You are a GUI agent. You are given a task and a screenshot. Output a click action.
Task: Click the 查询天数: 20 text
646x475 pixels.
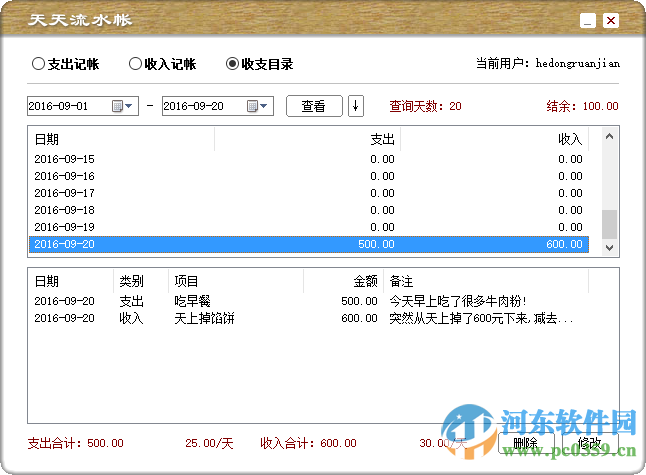click(x=426, y=106)
